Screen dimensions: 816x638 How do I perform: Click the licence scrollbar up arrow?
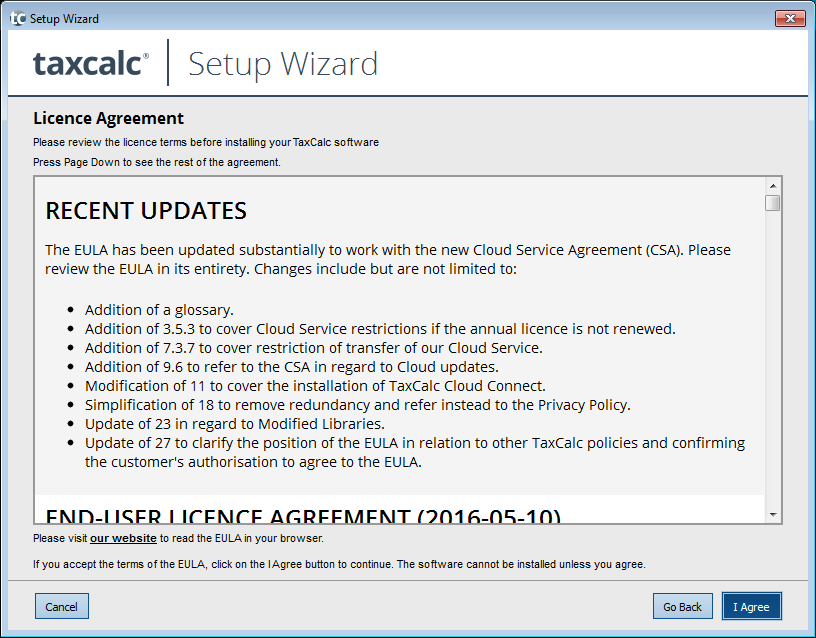[x=772, y=186]
